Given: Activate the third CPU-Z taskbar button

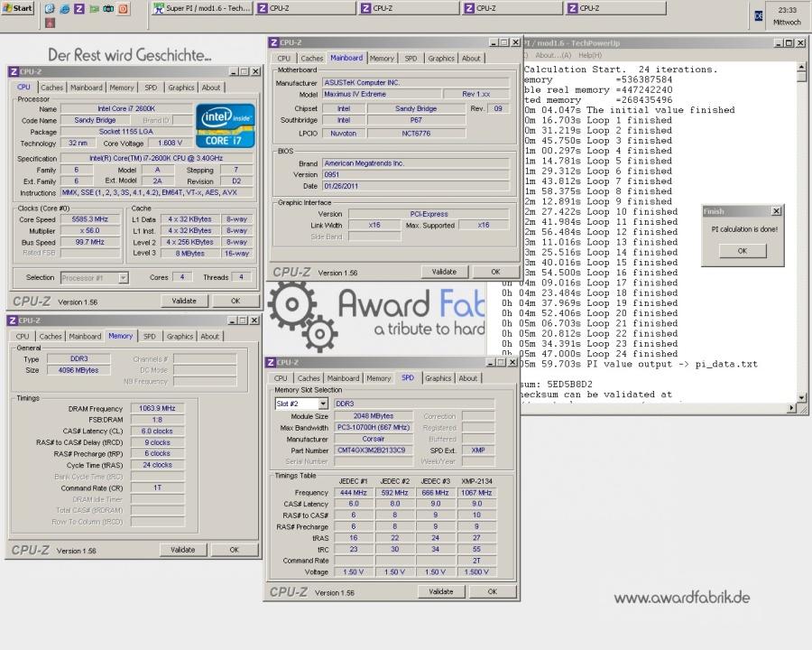Looking at the screenshot, I should (512, 8).
